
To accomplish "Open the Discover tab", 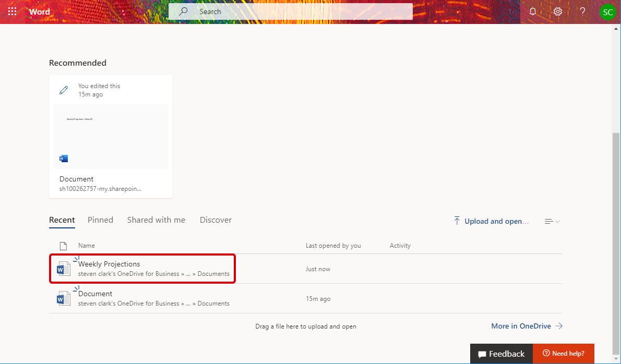I will pyautogui.click(x=216, y=220).
